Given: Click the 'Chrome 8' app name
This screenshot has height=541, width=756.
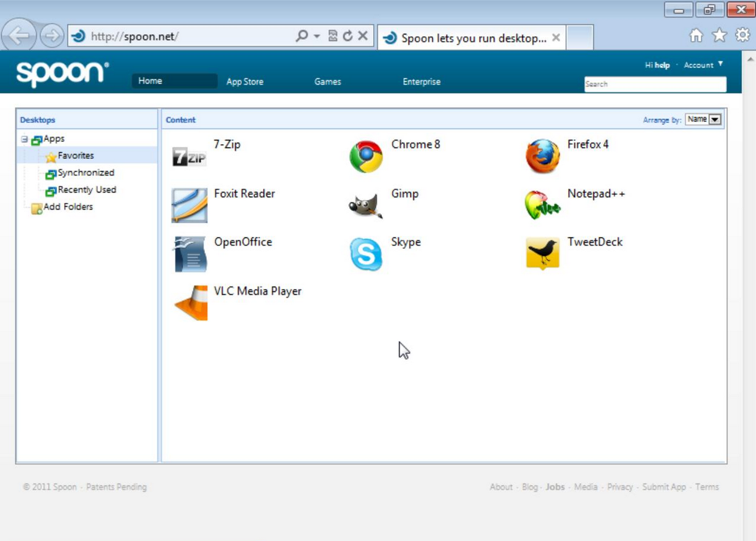Looking at the screenshot, I should coord(416,145).
